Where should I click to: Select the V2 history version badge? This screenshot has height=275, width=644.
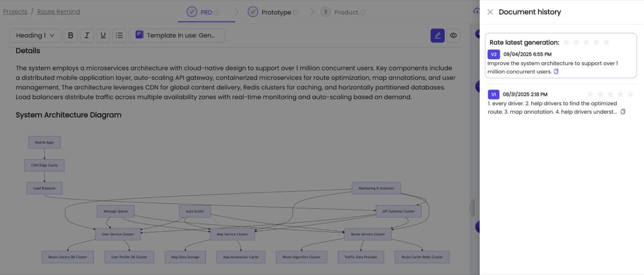click(494, 54)
